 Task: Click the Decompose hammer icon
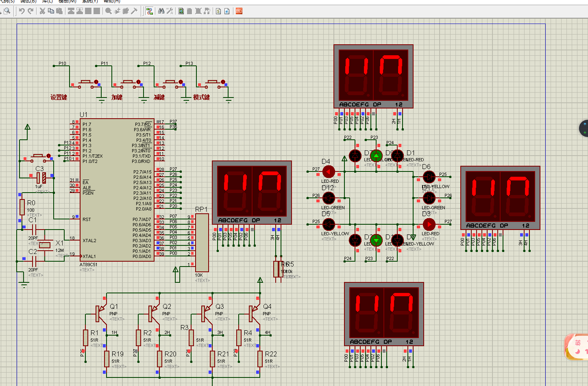(x=134, y=11)
